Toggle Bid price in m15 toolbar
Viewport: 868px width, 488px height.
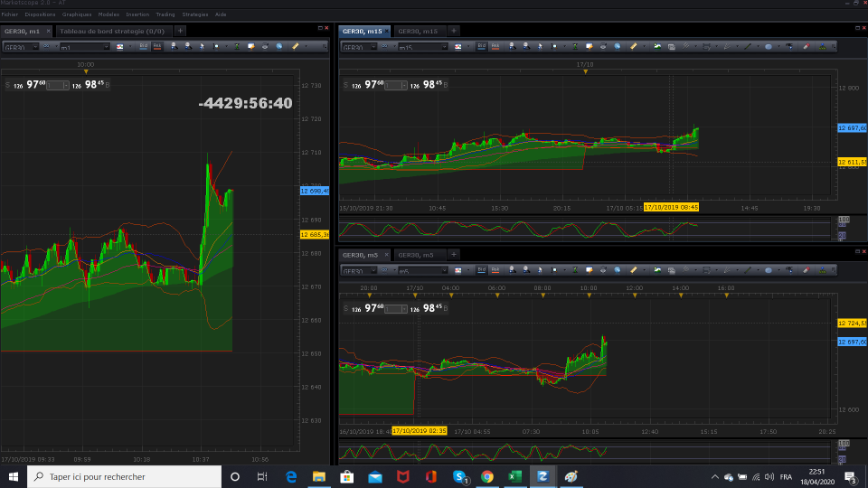pyautogui.click(x=482, y=46)
